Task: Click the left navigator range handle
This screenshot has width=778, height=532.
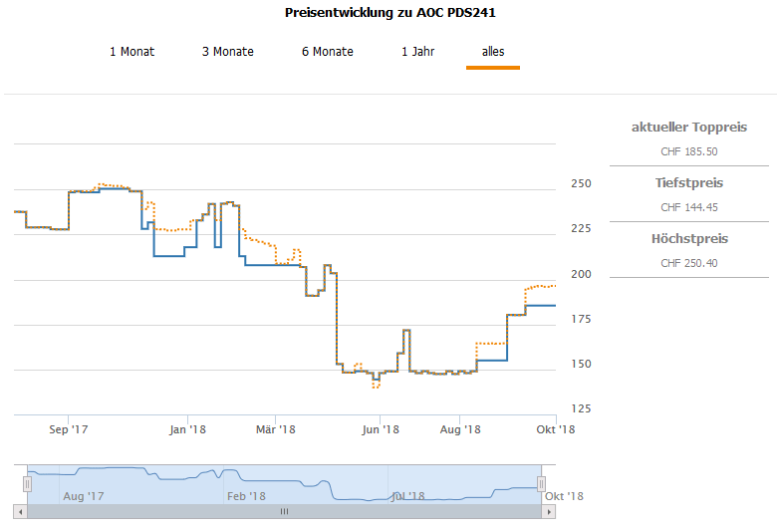Action: (28, 483)
